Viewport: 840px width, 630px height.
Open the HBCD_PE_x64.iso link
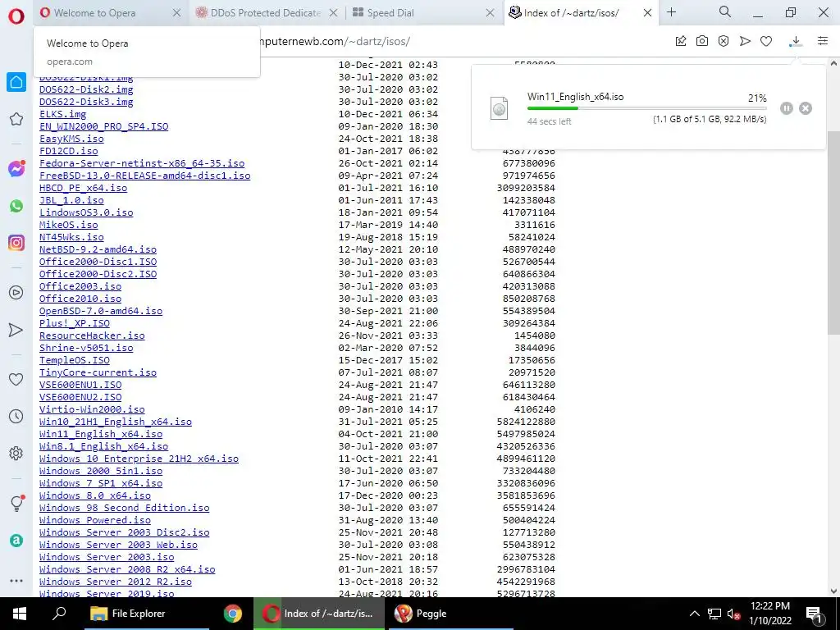pos(83,188)
